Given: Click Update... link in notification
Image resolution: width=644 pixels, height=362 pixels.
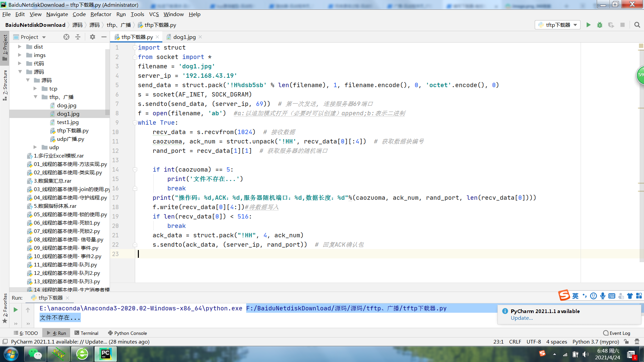Looking at the screenshot, I should click(522, 318).
